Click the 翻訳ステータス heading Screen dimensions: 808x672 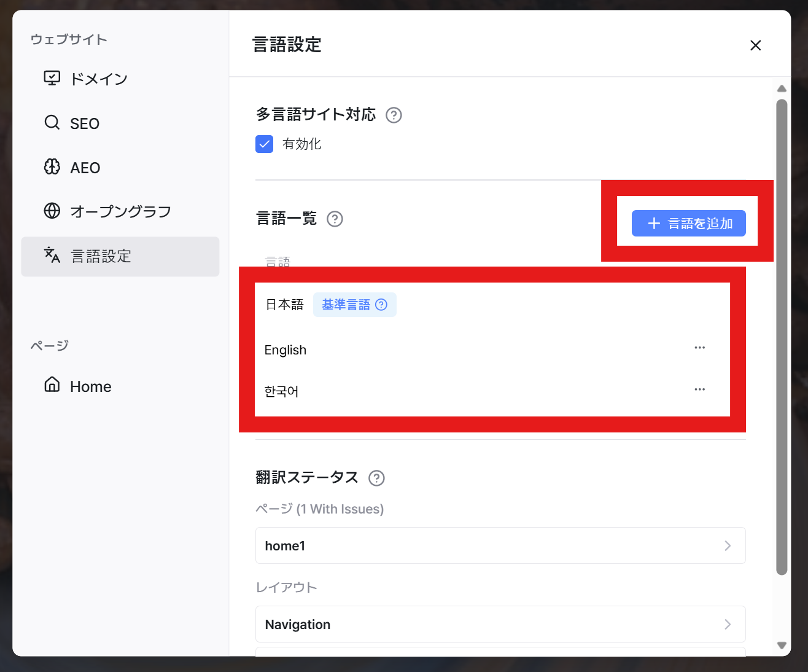coord(307,477)
